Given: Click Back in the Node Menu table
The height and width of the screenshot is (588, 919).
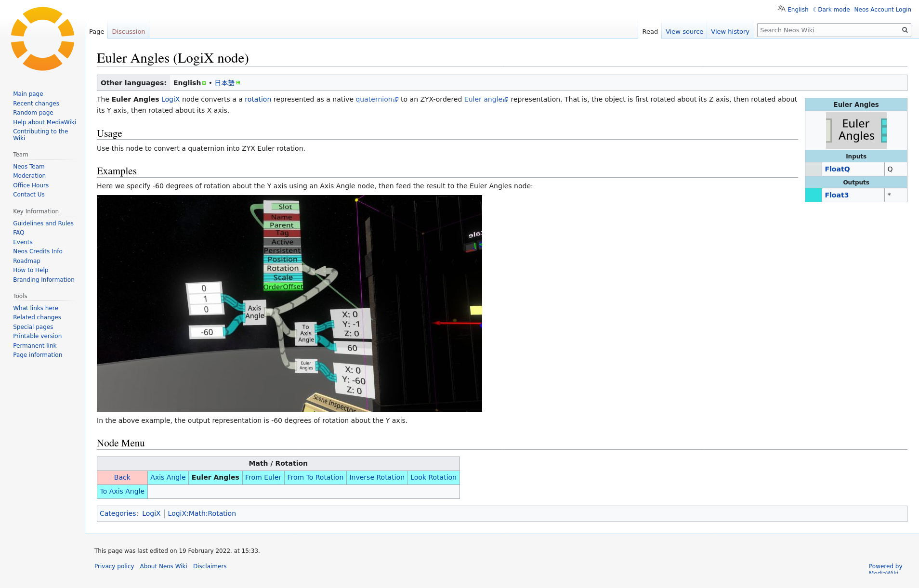Looking at the screenshot, I should pyautogui.click(x=122, y=477).
